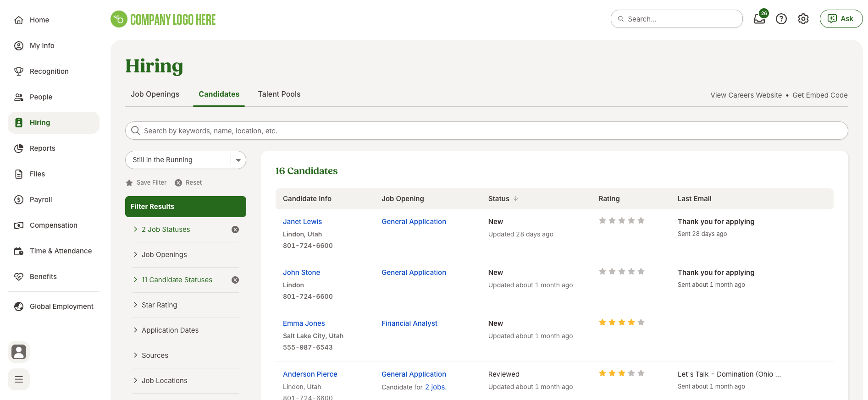The height and width of the screenshot is (400, 868).
Task: Go to Compensation section
Action: click(x=54, y=225)
